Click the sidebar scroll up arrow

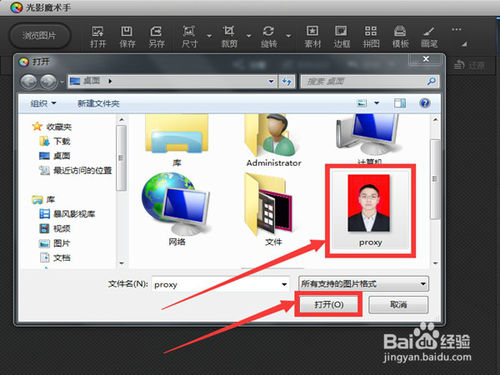122,119
